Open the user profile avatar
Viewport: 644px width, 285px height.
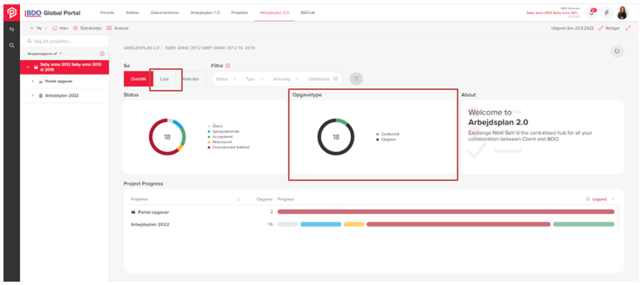click(622, 13)
